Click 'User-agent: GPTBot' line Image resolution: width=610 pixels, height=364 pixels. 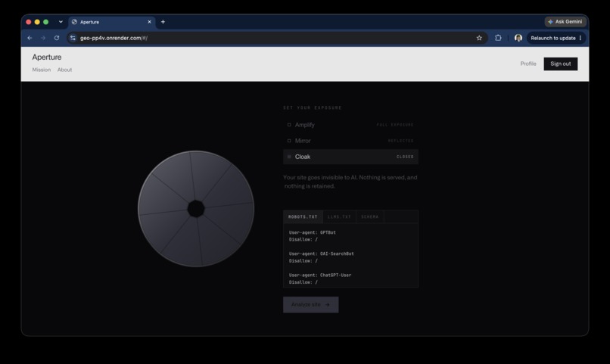click(x=312, y=232)
